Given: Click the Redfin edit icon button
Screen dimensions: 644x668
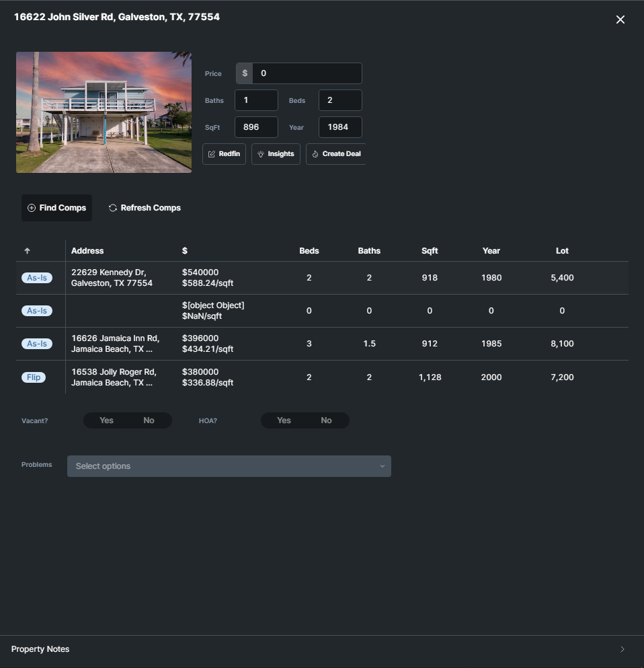Looking at the screenshot, I should [212, 154].
